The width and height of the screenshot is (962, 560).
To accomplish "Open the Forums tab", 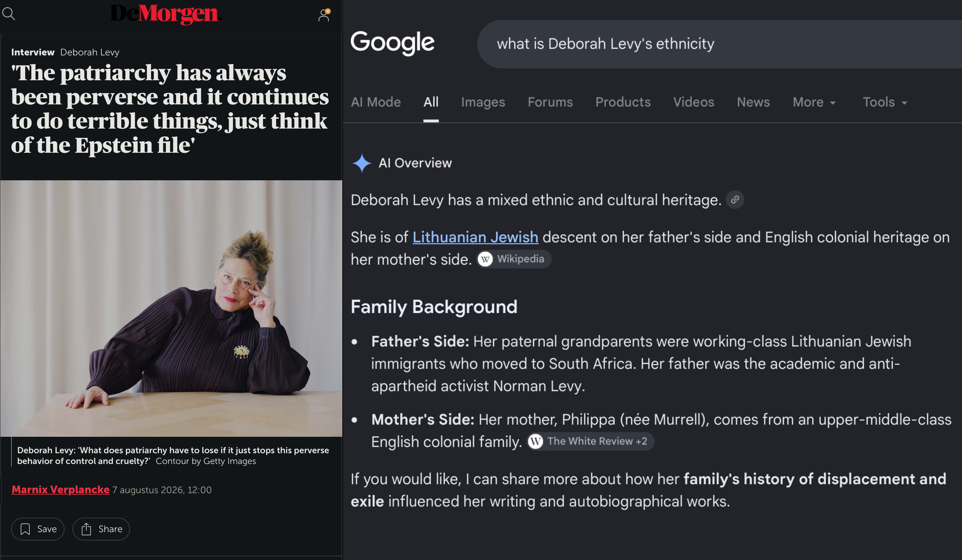I will 550,102.
